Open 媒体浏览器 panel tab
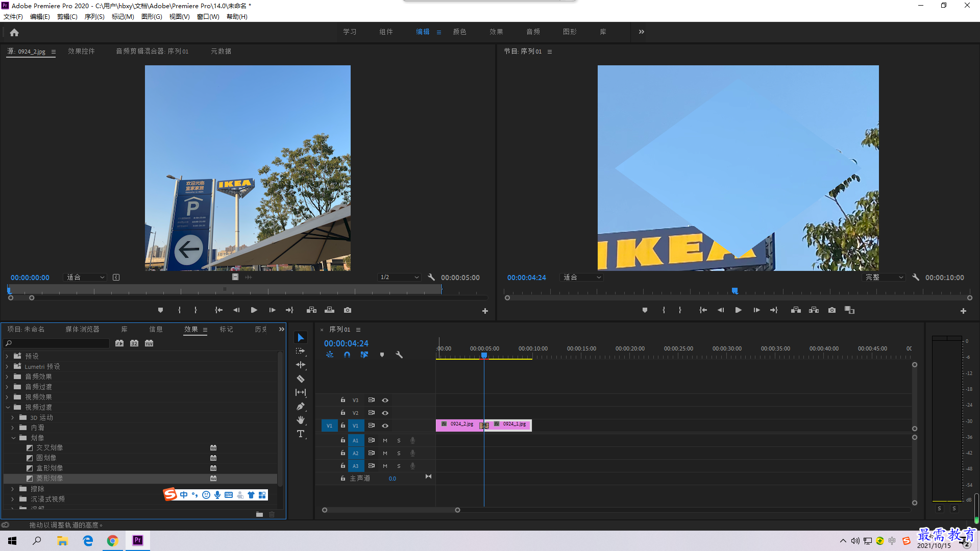 pyautogui.click(x=82, y=329)
